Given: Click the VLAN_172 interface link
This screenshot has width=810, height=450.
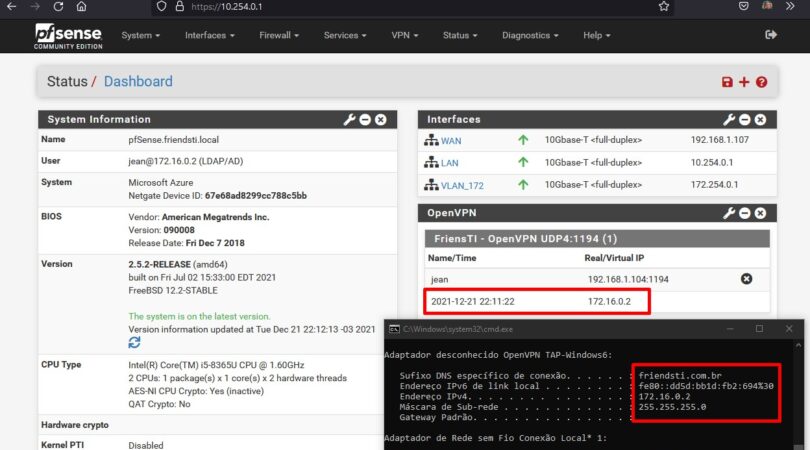Looking at the screenshot, I should (462, 185).
